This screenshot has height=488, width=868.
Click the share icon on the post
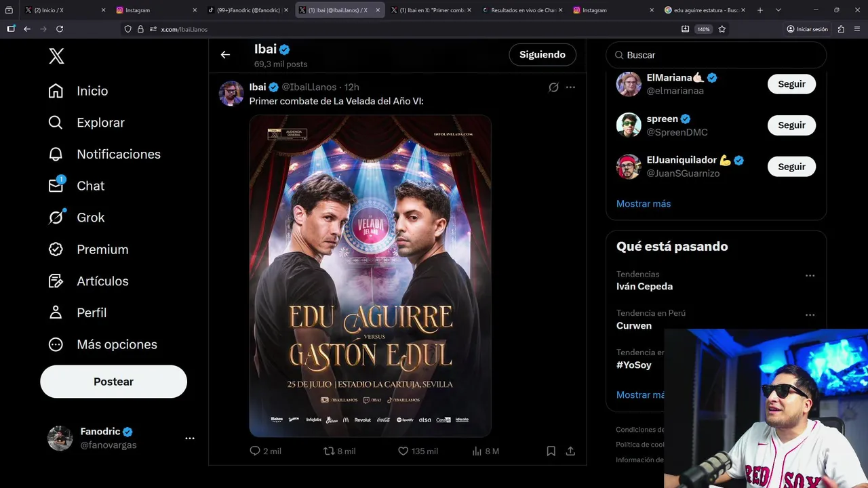point(570,451)
